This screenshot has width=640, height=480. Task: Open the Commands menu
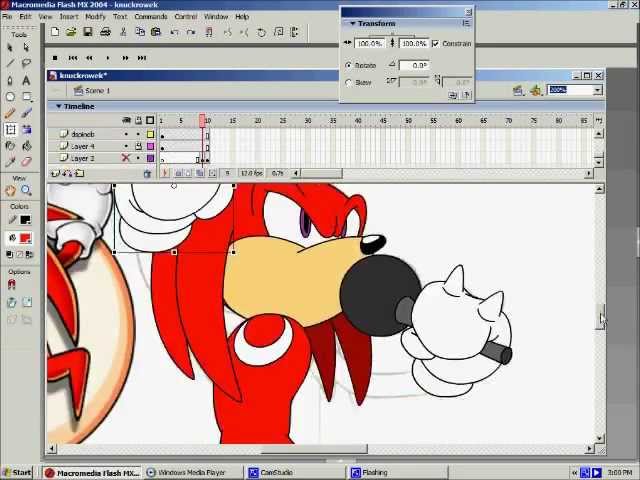click(x=151, y=17)
